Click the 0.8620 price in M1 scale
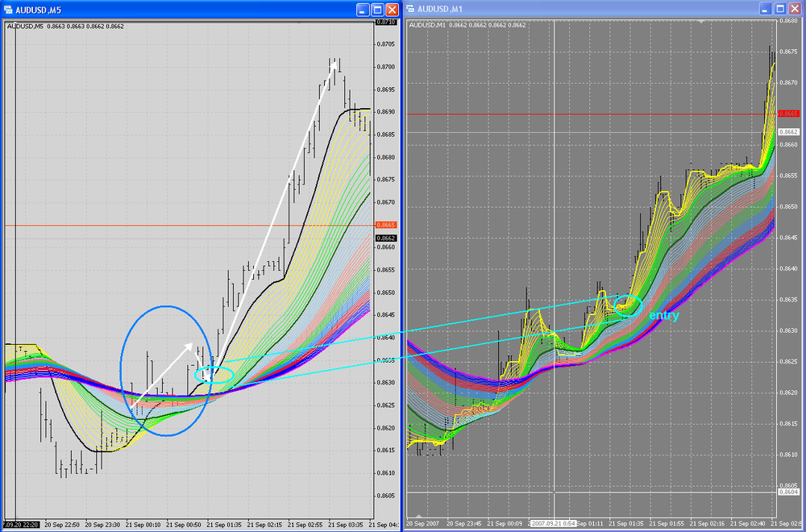Viewport: 806px width, 532px height. tap(788, 393)
